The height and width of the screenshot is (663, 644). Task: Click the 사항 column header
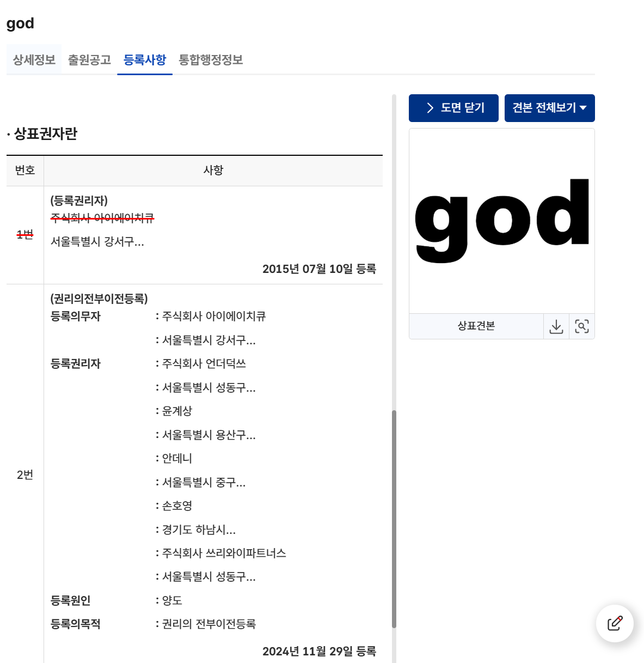click(213, 171)
